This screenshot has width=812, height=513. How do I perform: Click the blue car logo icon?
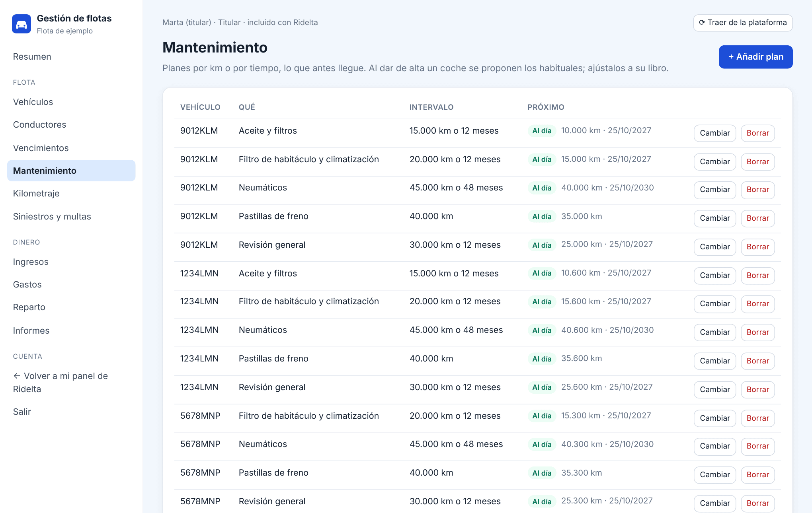21,24
